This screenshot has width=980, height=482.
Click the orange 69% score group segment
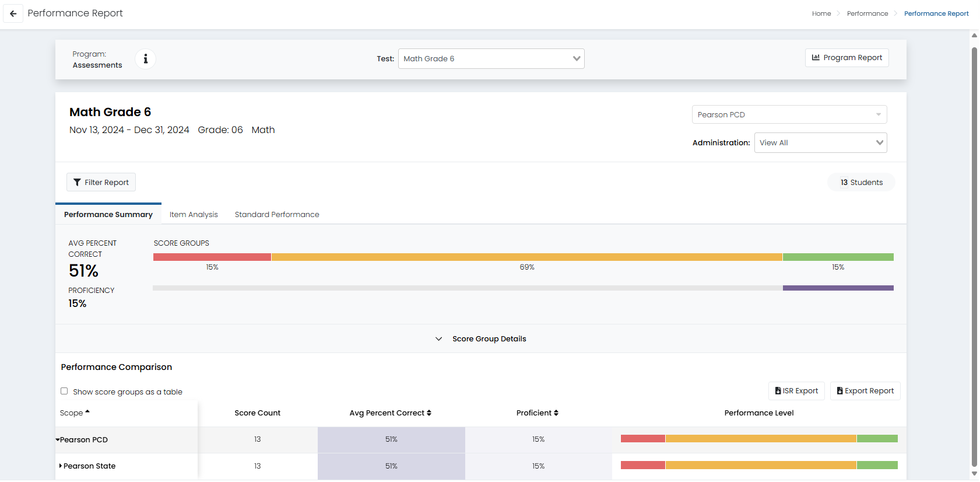pyautogui.click(x=527, y=257)
